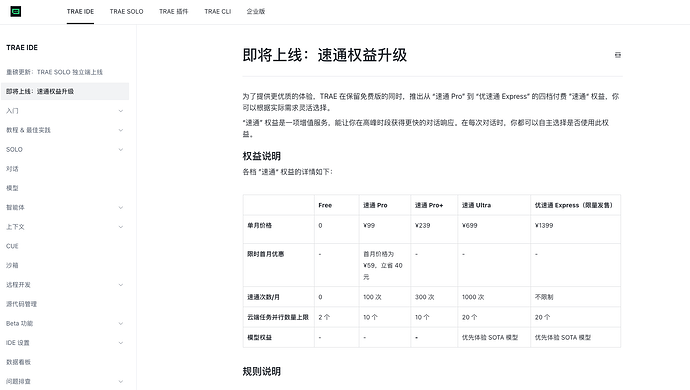Expand the 智能体 section chevron
The image size is (690, 390).
(x=121, y=207)
